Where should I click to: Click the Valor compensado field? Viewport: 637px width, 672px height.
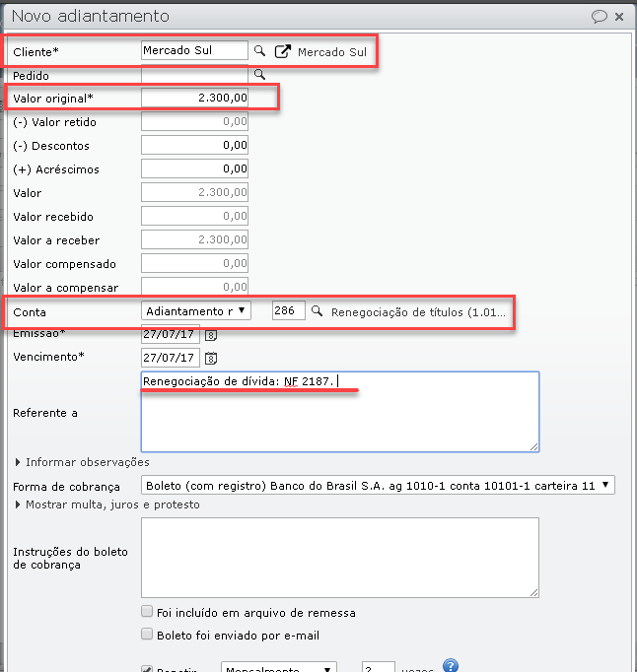point(194,263)
